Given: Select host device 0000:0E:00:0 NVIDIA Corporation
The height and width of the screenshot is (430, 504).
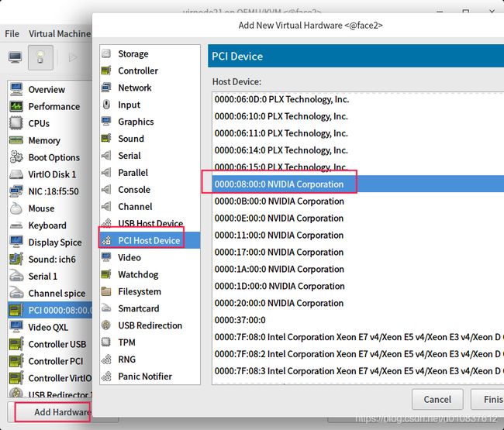Looking at the screenshot, I should (357, 218).
